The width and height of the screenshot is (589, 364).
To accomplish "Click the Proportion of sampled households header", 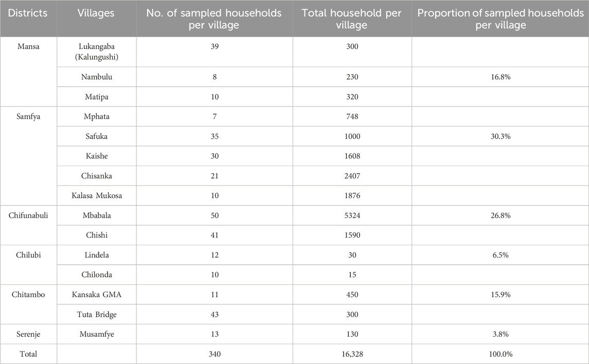I will pos(500,19).
